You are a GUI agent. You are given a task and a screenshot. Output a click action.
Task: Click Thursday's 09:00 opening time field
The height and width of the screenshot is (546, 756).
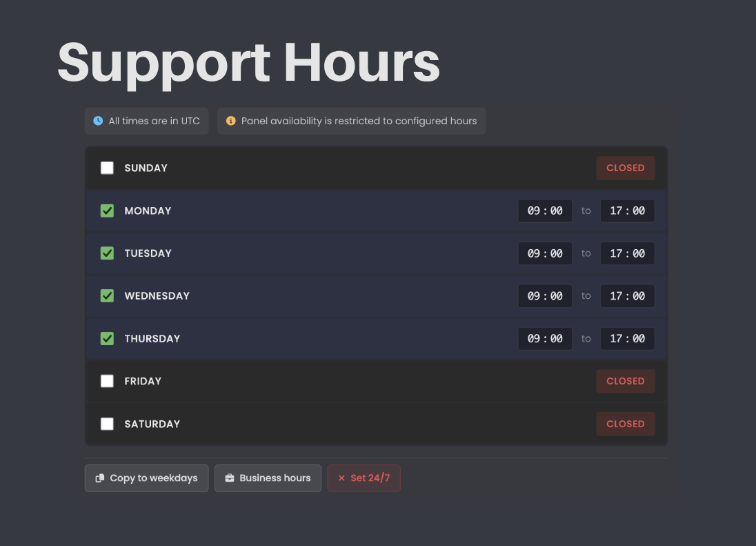[x=545, y=338]
